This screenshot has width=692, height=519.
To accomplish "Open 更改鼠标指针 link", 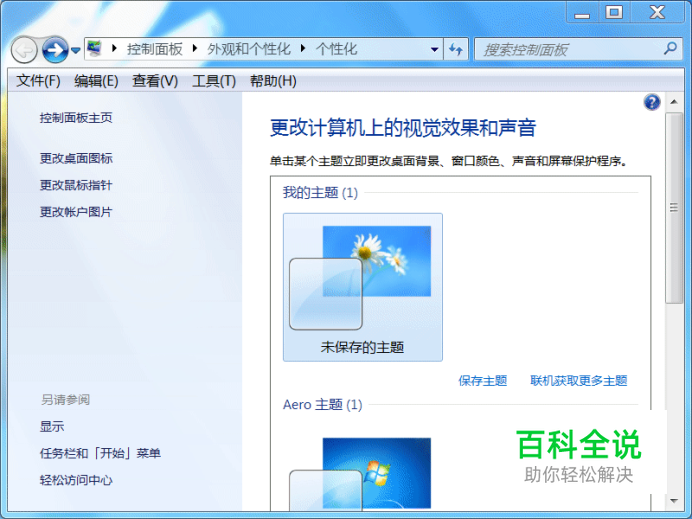I will (76, 185).
